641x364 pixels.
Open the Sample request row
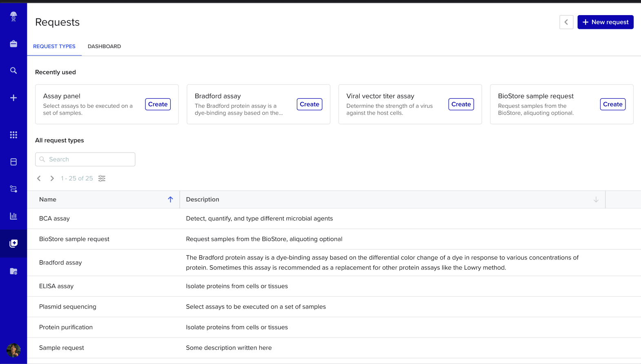(x=334, y=348)
